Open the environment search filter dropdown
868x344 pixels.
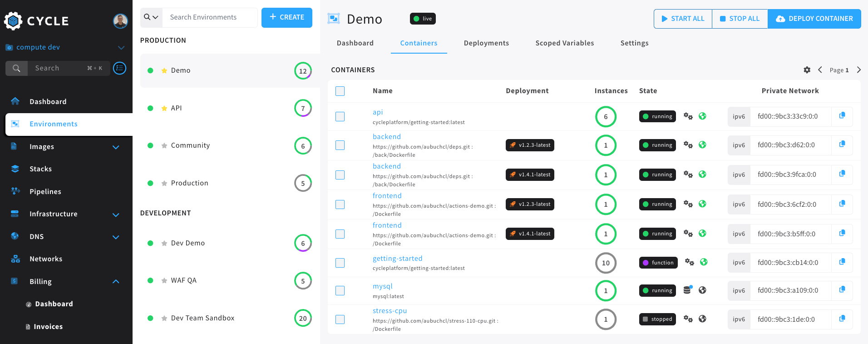coord(151,17)
